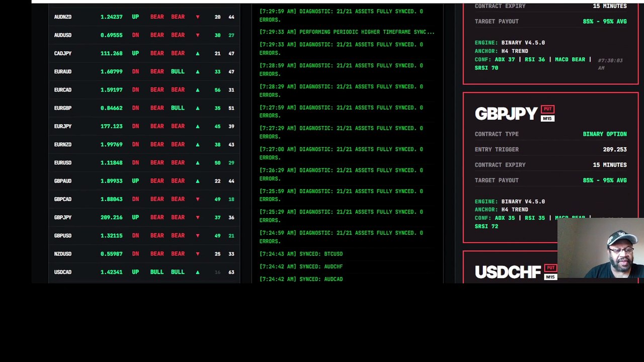Click the first BULL label in the USDCAD row
The image size is (644, 362).
point(157,272)
